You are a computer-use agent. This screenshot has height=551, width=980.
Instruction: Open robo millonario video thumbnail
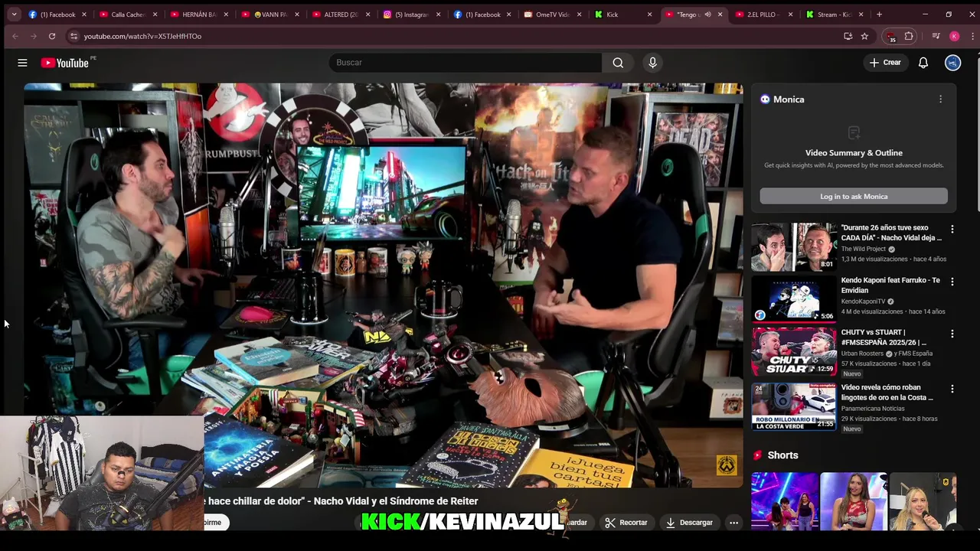(x=793, y=406)
